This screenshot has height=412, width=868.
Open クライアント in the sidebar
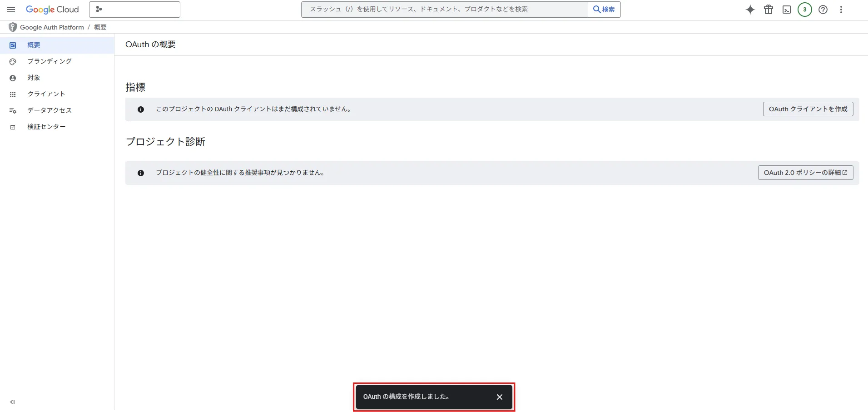[x=57, y=94]
